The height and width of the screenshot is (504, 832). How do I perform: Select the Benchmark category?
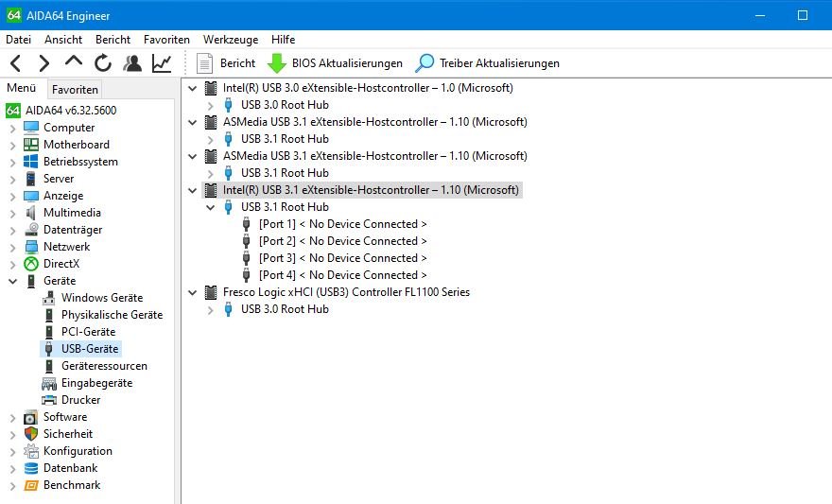coord(71,485)
